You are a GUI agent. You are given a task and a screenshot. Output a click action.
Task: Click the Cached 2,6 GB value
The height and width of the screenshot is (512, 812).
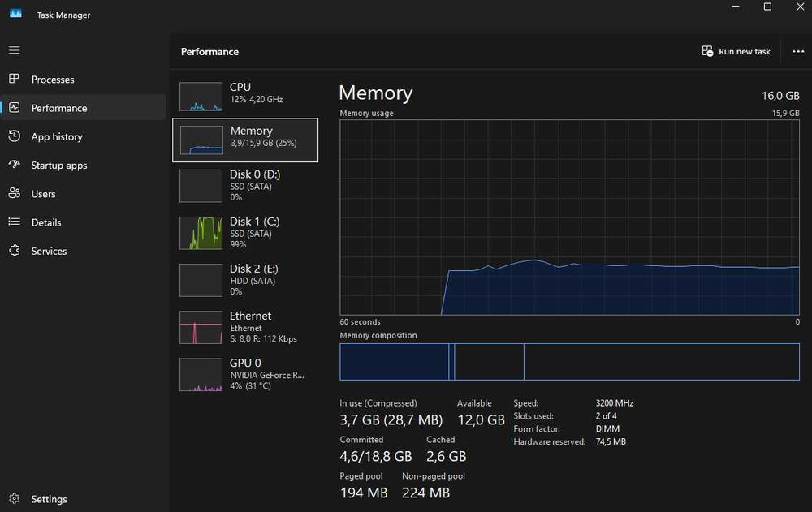click(447, 456)
